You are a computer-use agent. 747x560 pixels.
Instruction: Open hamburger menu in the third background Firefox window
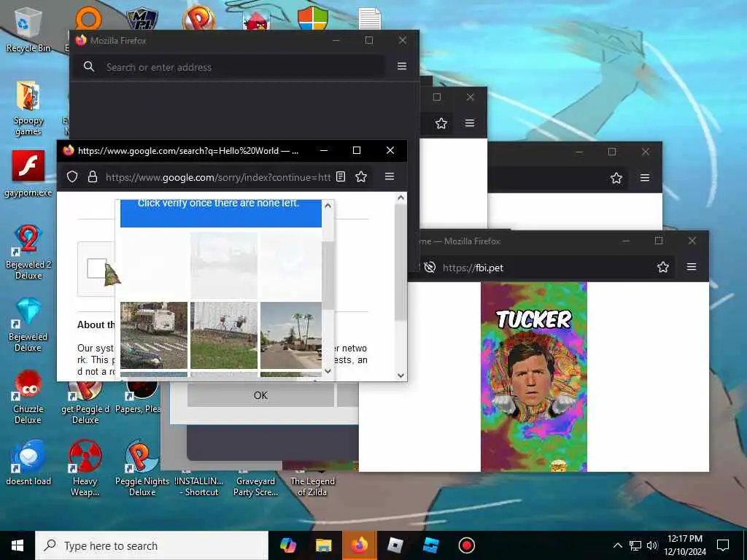[645, 178]
